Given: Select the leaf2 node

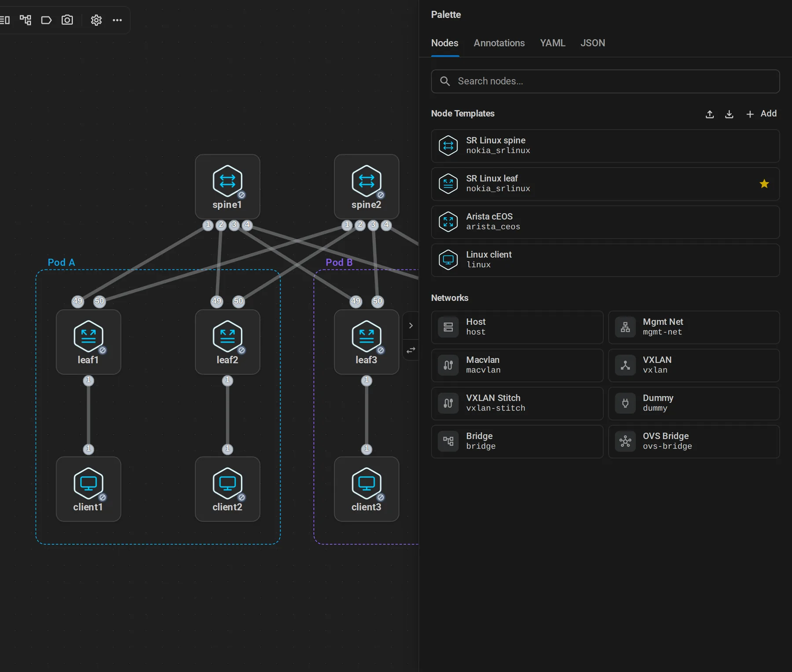Looking at the screenshot, I should [227, 342].
